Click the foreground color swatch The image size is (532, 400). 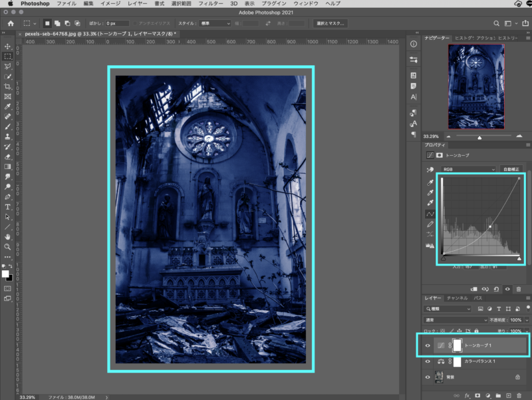pos(5,273)
